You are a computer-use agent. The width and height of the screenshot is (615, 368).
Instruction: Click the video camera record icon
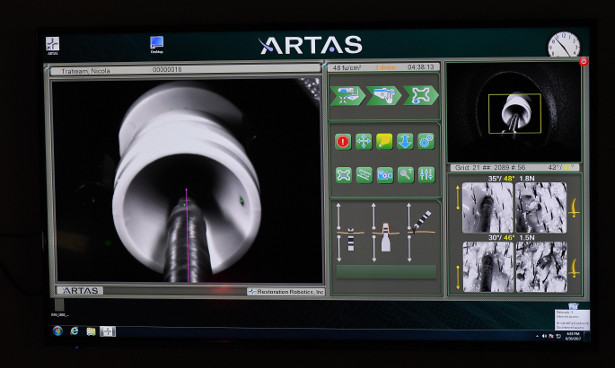click(385, 175)
